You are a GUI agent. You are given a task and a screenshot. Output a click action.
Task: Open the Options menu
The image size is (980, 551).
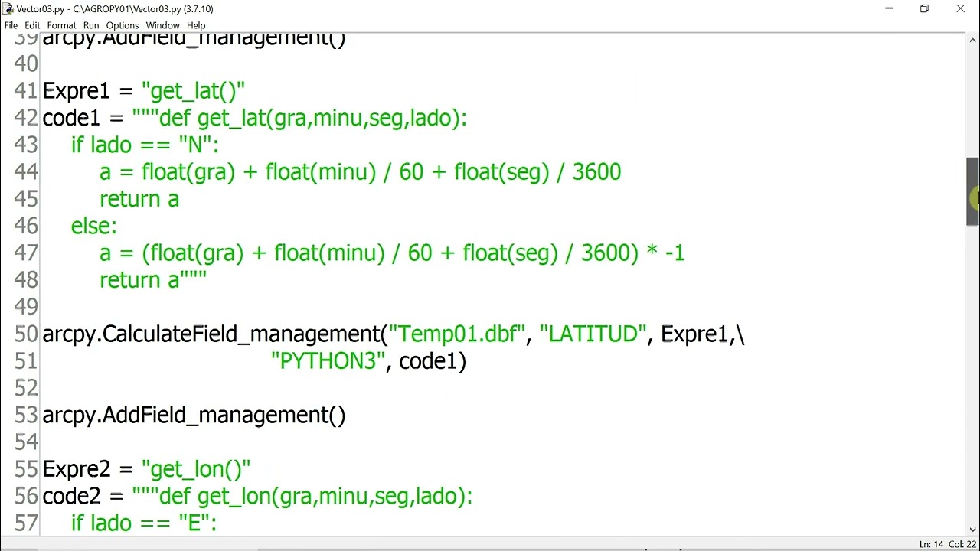[x=122, y=25]
